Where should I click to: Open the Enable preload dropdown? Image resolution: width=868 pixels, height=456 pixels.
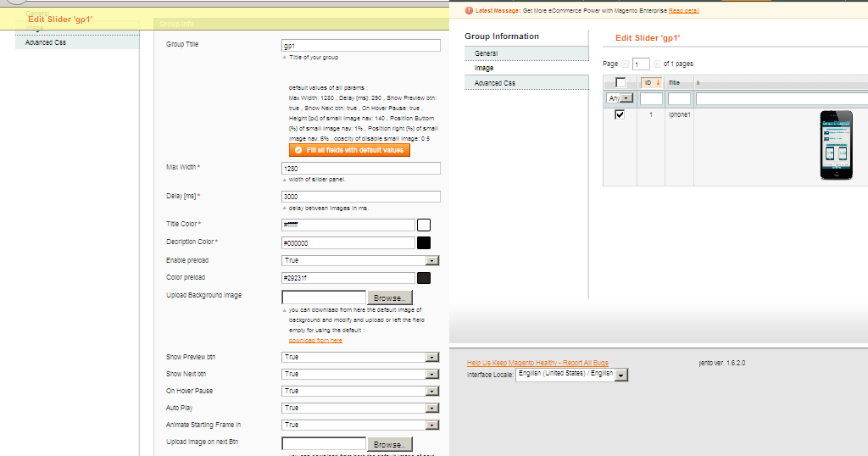point(360,260)
